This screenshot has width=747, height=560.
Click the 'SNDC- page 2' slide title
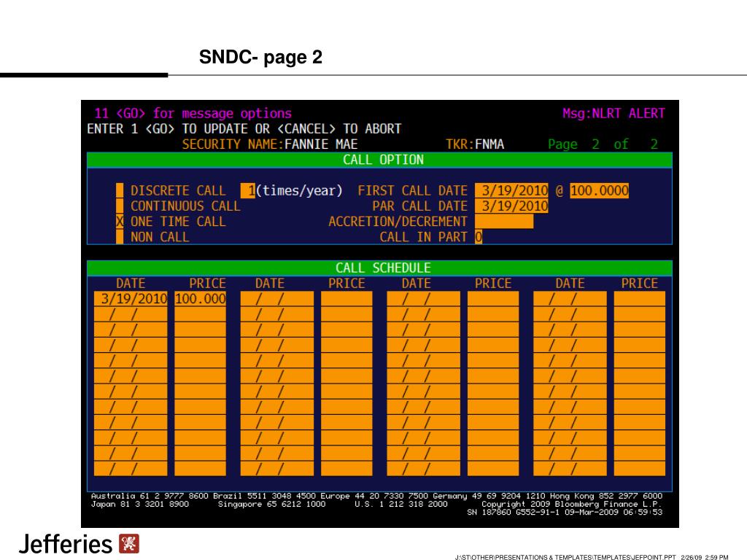coord(260,57)
